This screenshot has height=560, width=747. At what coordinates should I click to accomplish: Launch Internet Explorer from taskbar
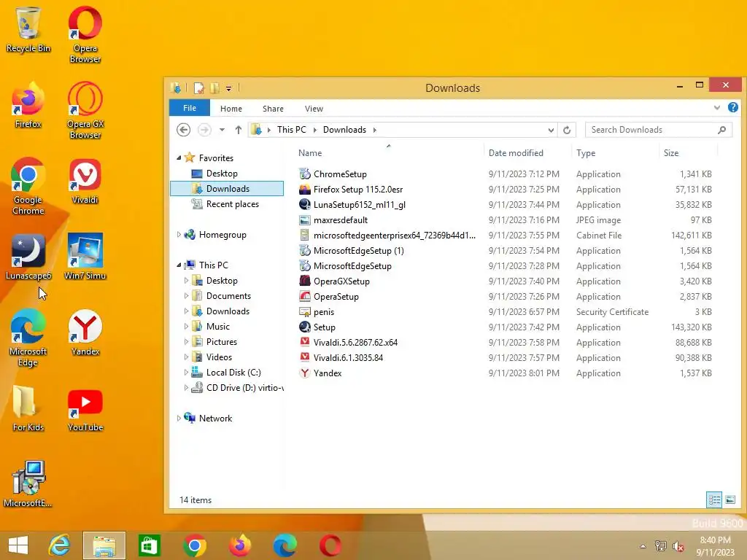tap(60, 545)
